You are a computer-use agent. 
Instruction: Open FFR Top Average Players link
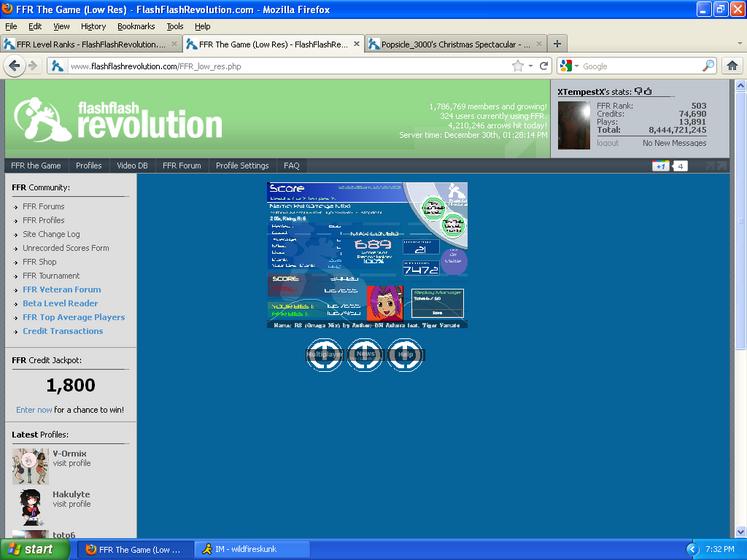tap(73, 317)
